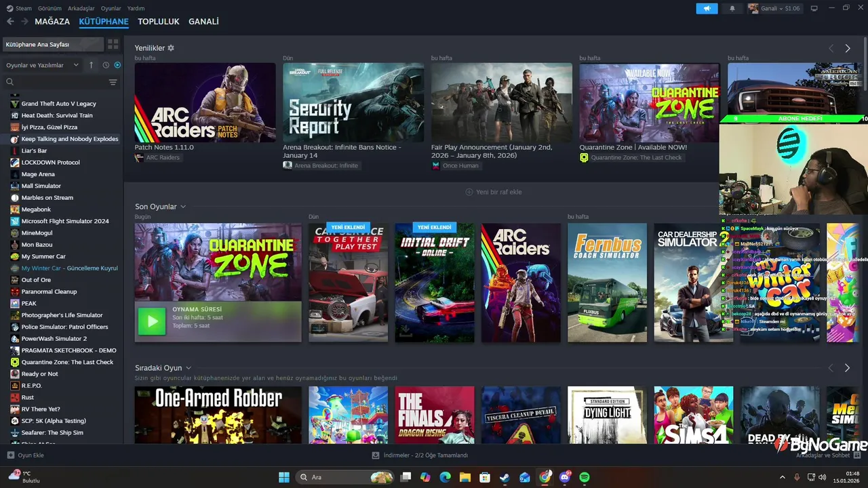
Task: Switch to the MAĞAZA tab
Action: [x=52, y=22]
